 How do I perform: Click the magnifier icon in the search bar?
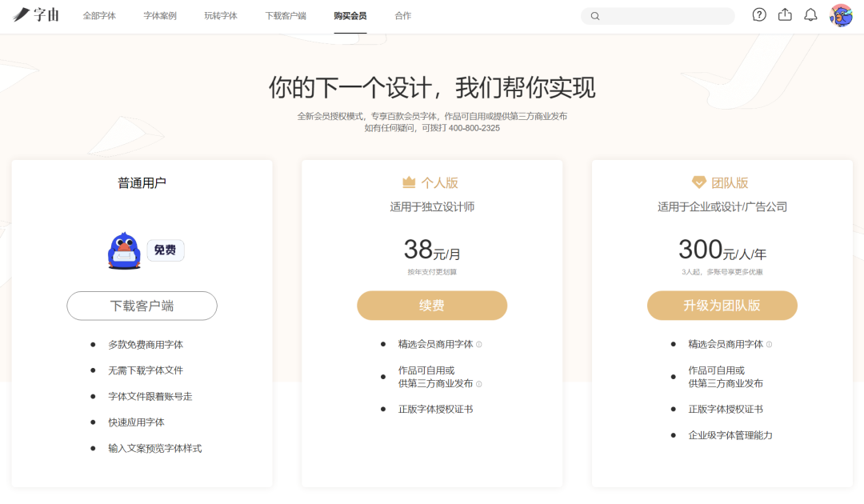pos(594,16)
